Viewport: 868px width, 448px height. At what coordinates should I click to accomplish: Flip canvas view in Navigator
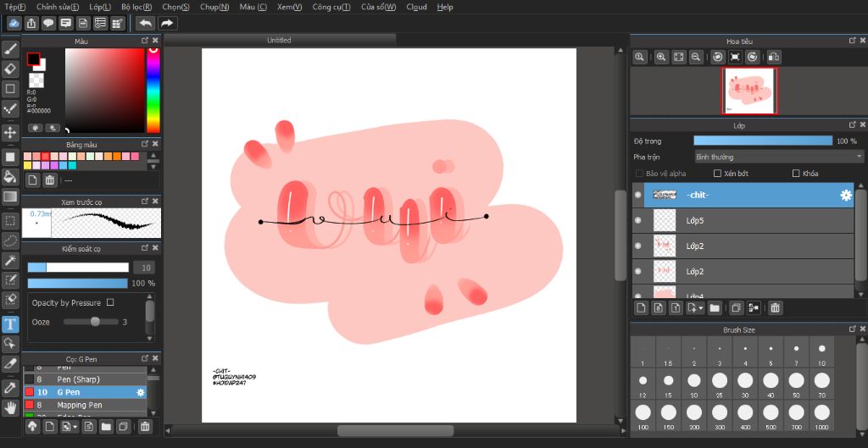(x=774, y=57)
